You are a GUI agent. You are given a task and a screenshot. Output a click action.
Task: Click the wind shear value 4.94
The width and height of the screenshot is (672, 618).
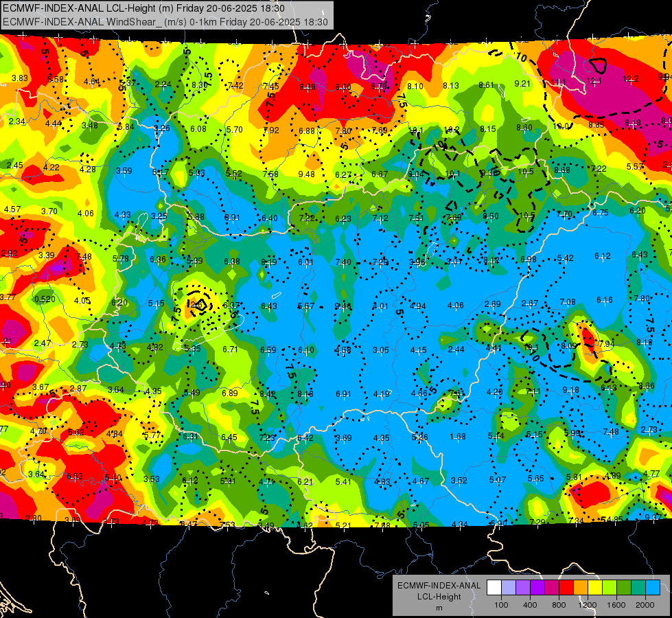pyautogui.click(x=418, y=306)
